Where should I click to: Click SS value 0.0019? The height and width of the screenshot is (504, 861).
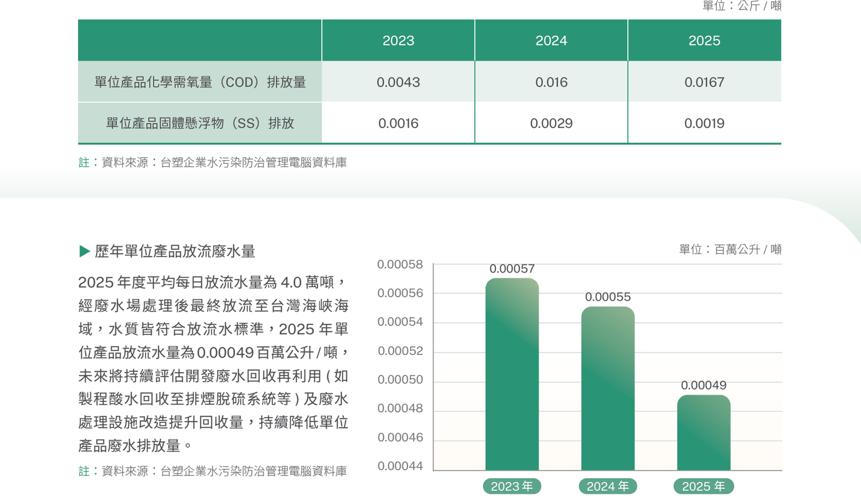pos(704,123)
